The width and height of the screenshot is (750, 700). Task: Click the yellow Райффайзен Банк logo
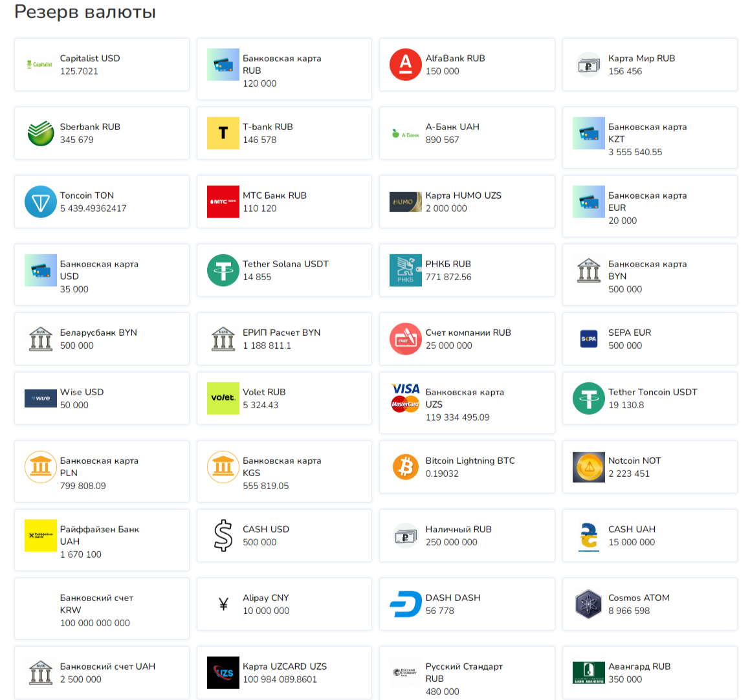(41, 536)
